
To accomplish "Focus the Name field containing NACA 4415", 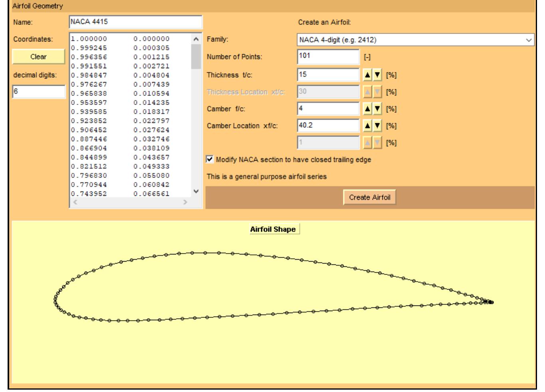I will (136, 22).
